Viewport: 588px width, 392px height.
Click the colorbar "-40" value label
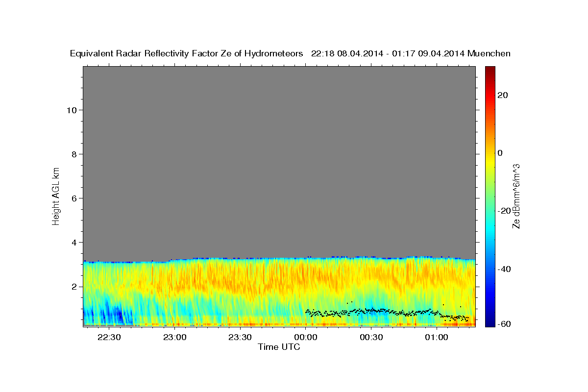click(x=504, y=269)
